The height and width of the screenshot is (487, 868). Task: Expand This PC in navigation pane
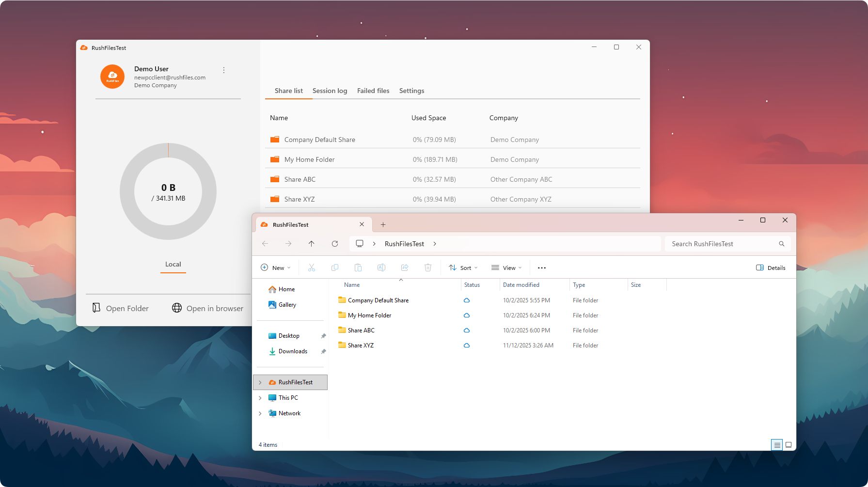(260, 398)
